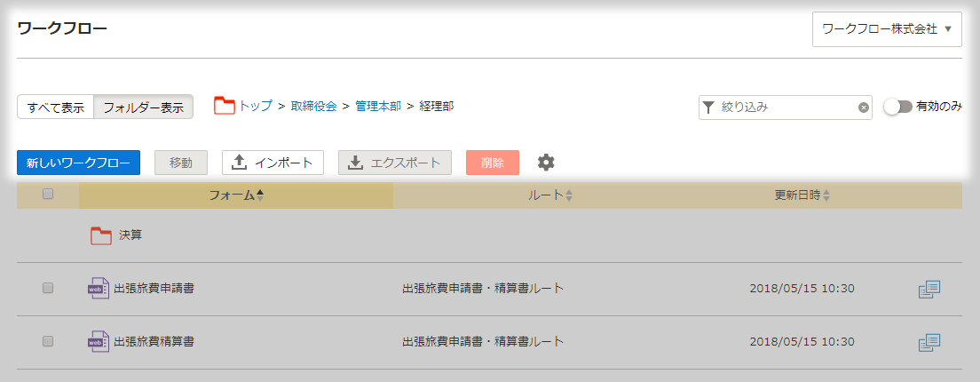This screenshot has height=382, width=980.
Task: Click route text in 出張旅費精算書 row
Action: pyautogui.click(x=483, y=341)
